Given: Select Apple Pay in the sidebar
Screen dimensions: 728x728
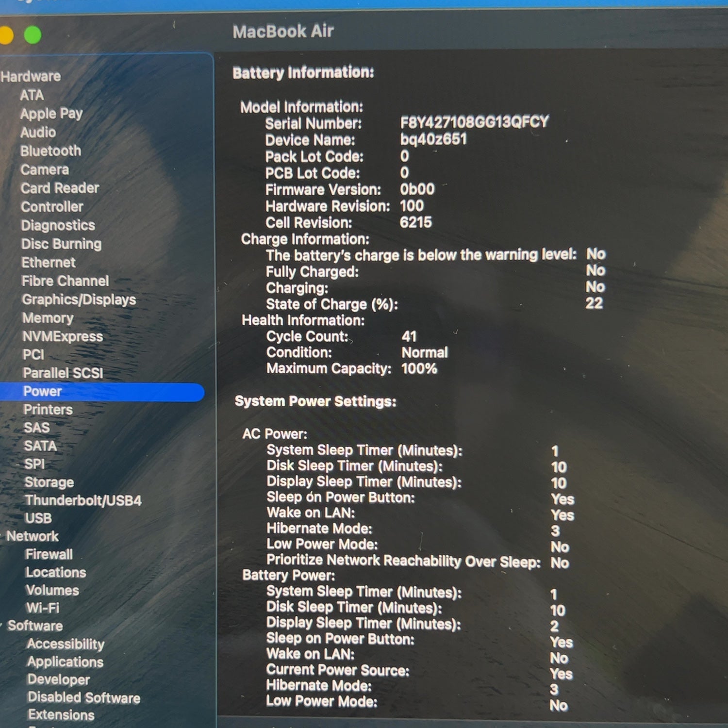Looking at the screenshot, I should click(51, 114).
